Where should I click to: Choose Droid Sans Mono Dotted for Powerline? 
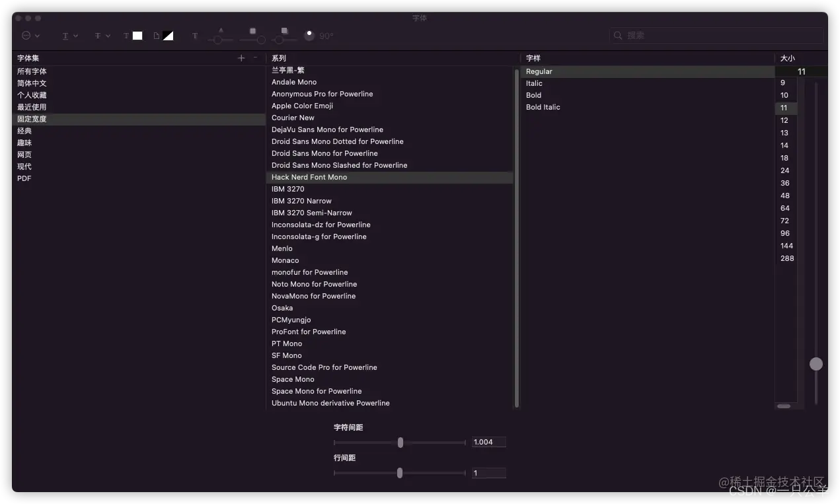[x=390, y=141]
